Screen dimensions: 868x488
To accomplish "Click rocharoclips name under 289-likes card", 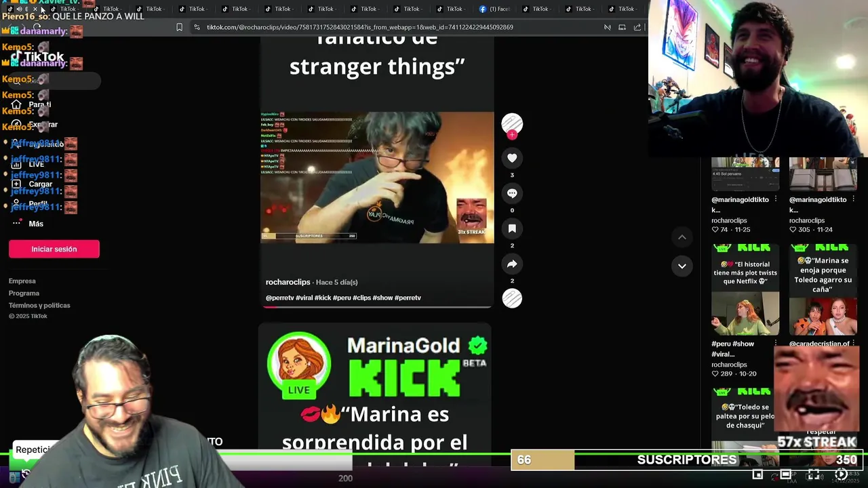I will click(x=729, y=365).
